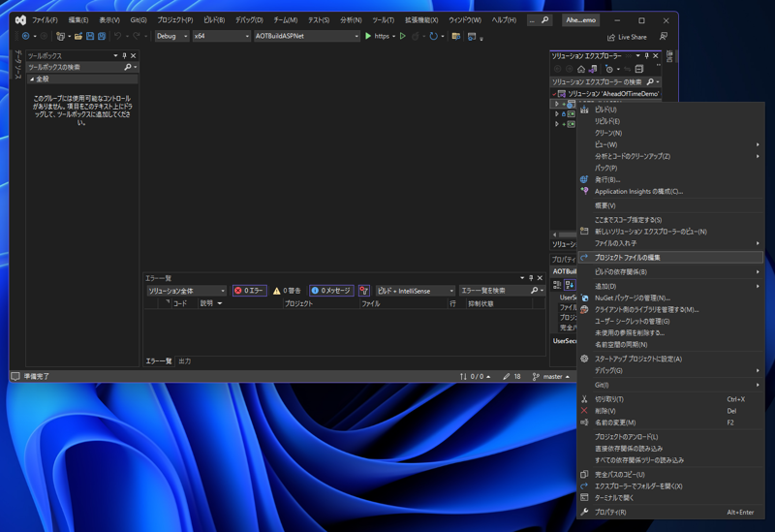
Task: Click the hot reload flame icon
Action: pyautogui.click(x=416, y=36)
